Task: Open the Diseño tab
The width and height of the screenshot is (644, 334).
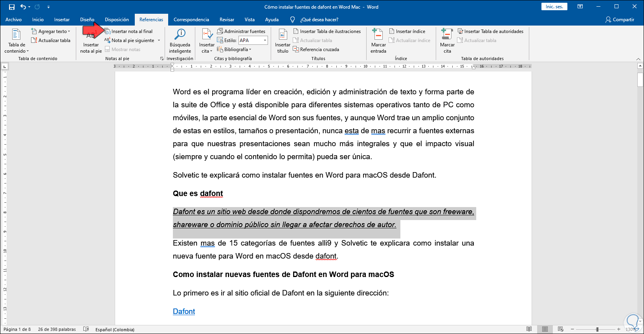Action: [x=87, y=20]
